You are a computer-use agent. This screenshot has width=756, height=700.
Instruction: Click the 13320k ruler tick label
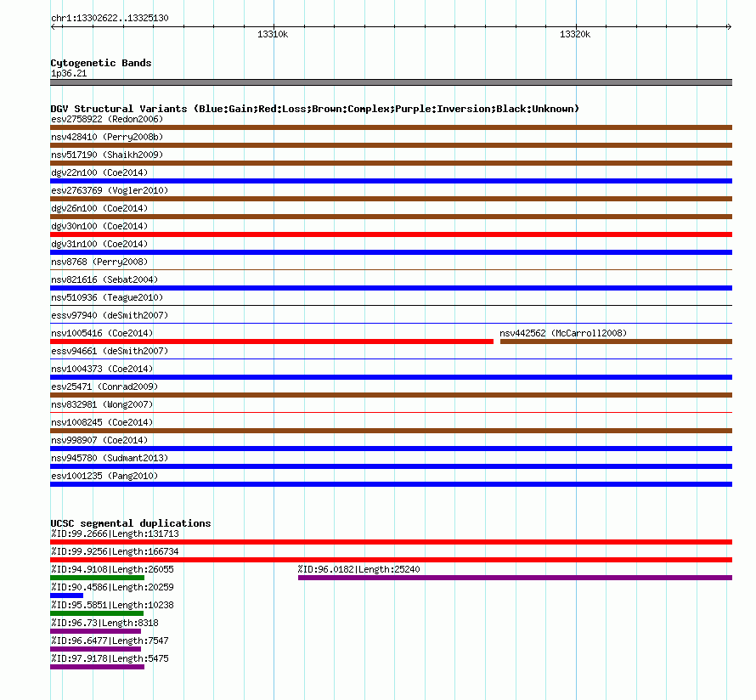pos(575,34)
